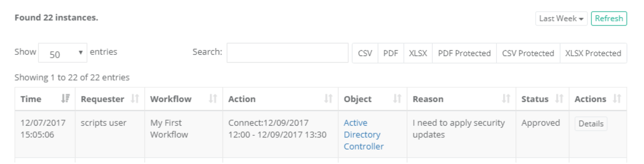Open the Show entries count dropdown
This screenshot has width=644, height=164.
coord(63,53)
